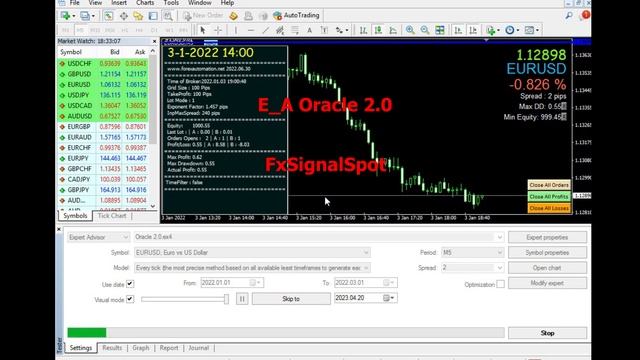
Task: Toggle the Visual mode checkbox
Action: click(x=130, y=299)
